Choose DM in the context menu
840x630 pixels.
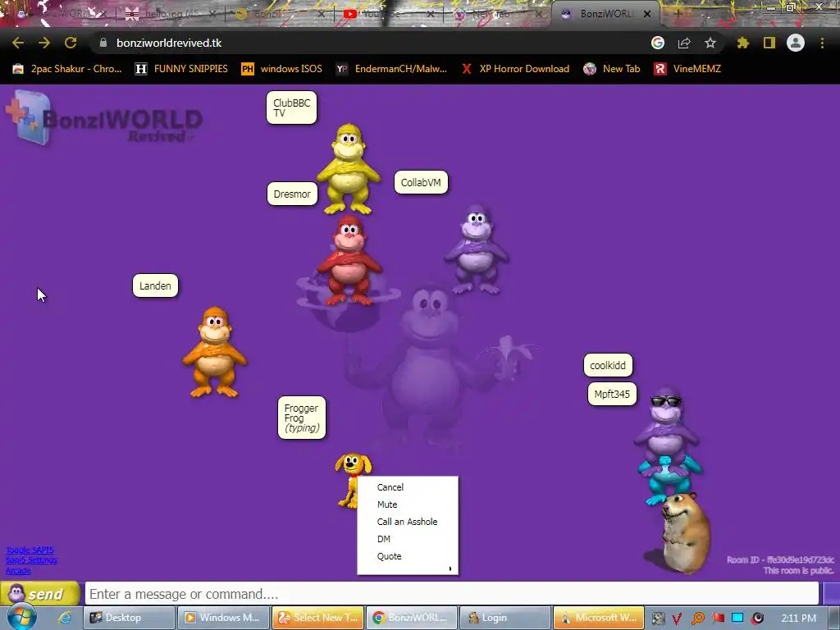click(x=408, y=539)
